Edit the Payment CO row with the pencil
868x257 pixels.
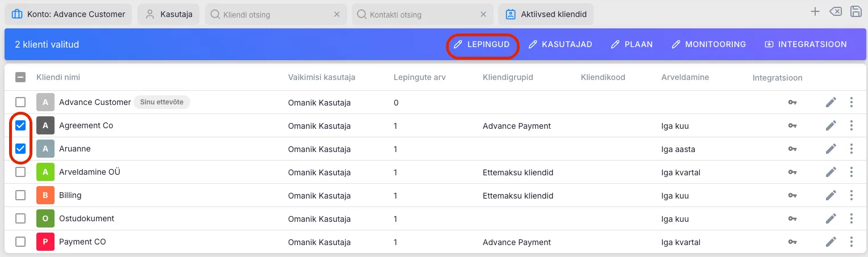[831, 242]
